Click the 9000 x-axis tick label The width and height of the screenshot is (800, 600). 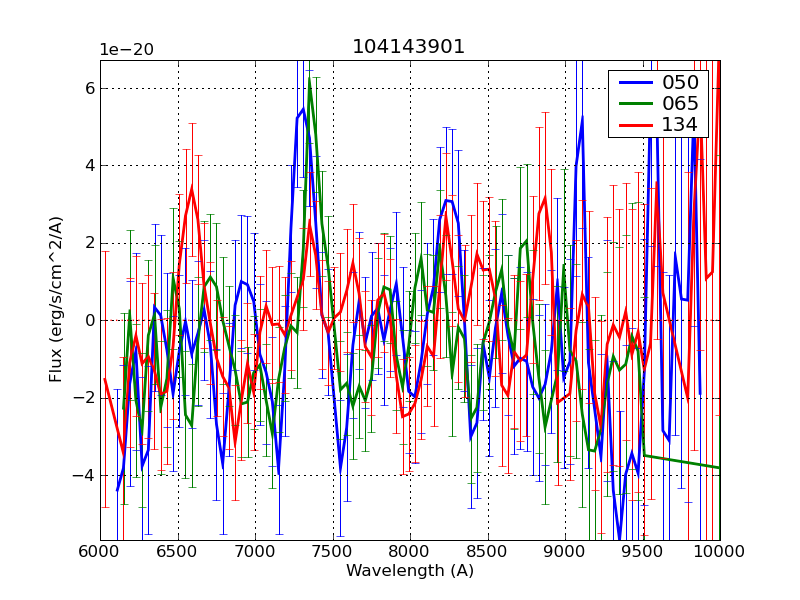[565, 551]
